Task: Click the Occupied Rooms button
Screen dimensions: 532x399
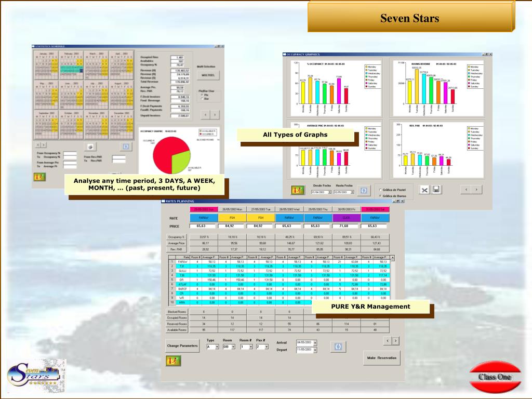Action: point(177,318)
